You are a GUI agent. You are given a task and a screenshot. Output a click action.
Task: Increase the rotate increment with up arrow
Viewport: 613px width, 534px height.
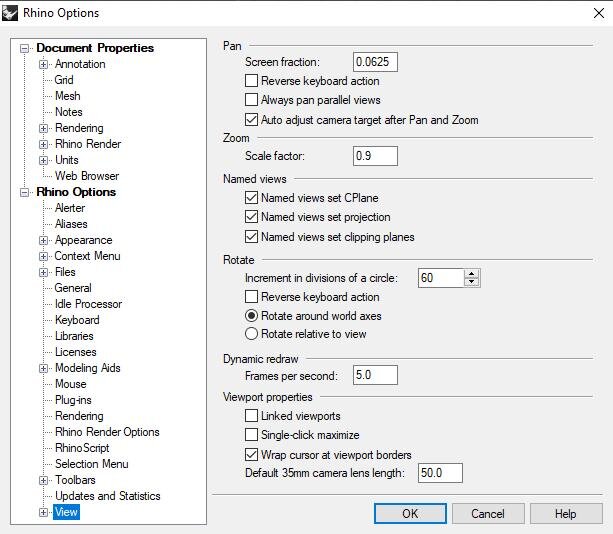pyautogui.click(x=471, y=274)
